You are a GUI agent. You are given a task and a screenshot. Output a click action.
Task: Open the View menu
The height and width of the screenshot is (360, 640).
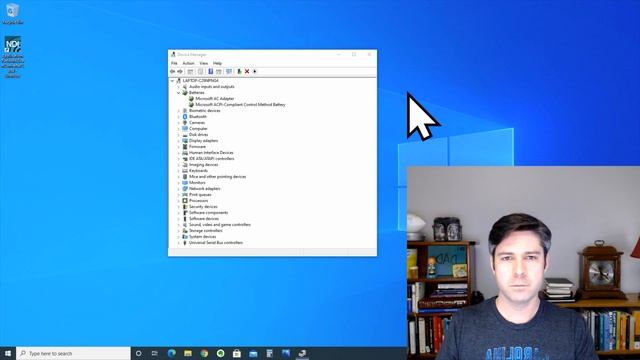pos(204,63)
